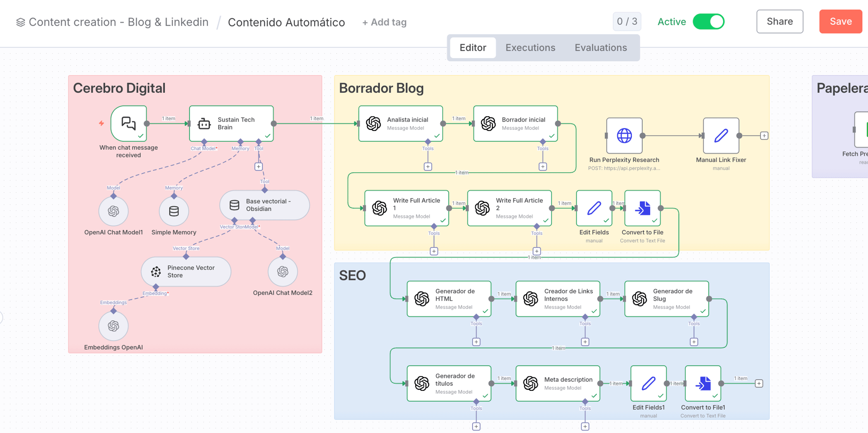Add a tool under Sustain Tech Brain

pyautogui.click(x=259, y=167)
